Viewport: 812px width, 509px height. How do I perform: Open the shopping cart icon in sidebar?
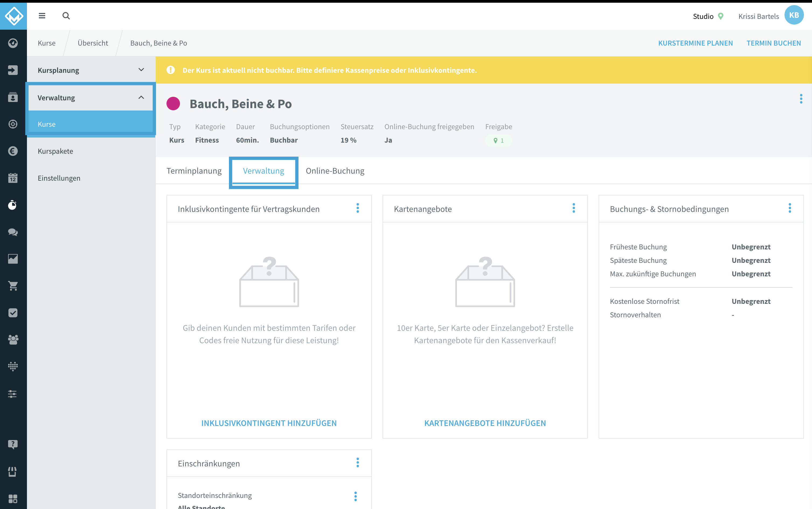[x=13, y=286]
